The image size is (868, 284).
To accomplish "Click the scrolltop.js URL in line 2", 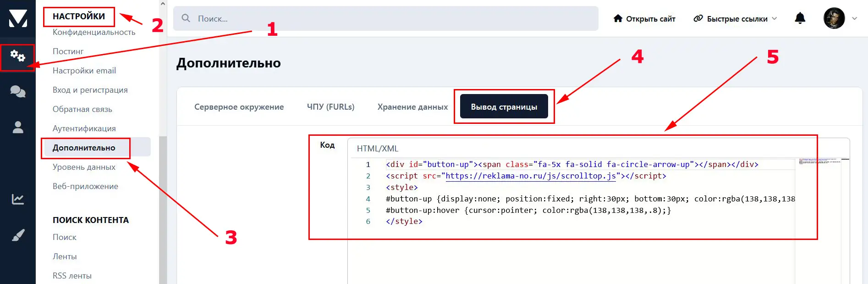I will [x=531, y=176].
